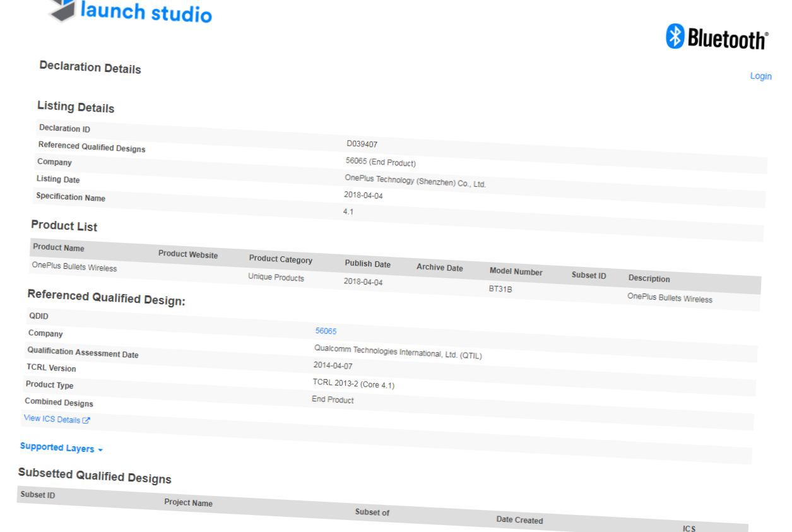
Task: Click the Project Name column header
Action: [x=188, y=503]
